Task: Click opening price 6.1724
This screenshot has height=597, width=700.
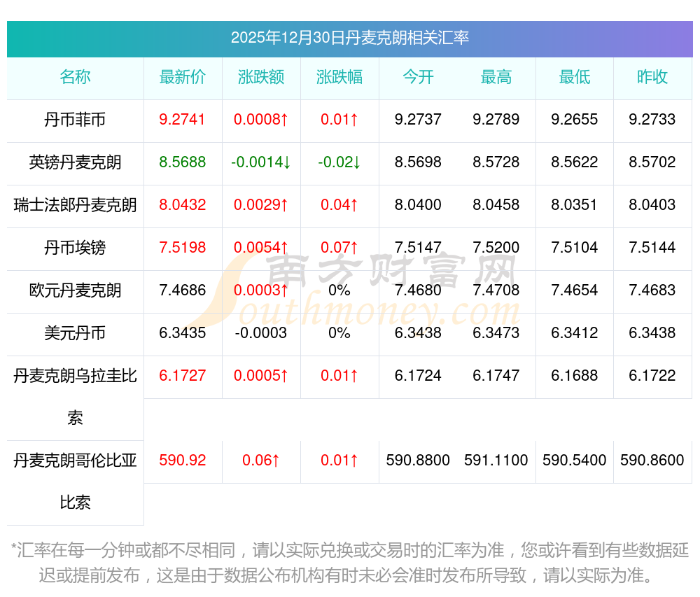Action: [x=418, y=375]
